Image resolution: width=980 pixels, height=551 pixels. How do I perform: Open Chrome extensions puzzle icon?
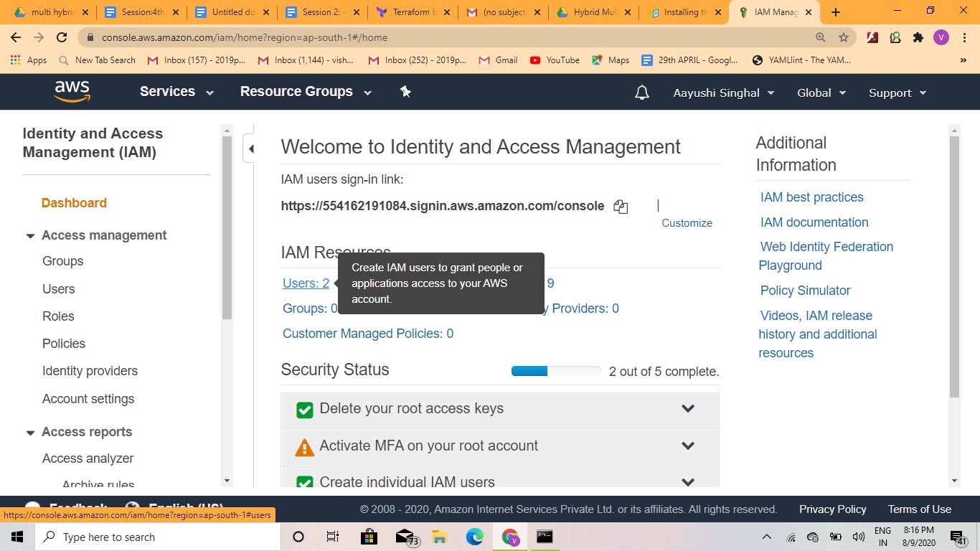pyautogui.click(x=918, y=37)
